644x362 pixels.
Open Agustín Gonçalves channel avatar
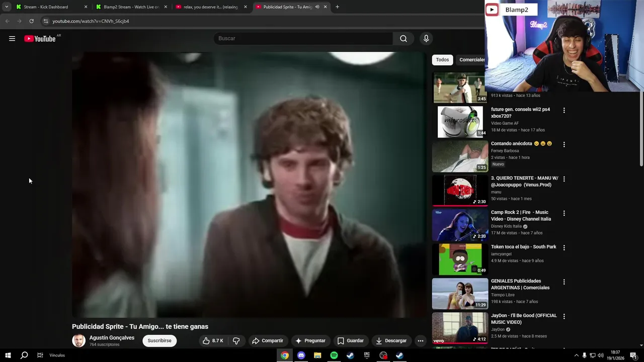(79, 340)
